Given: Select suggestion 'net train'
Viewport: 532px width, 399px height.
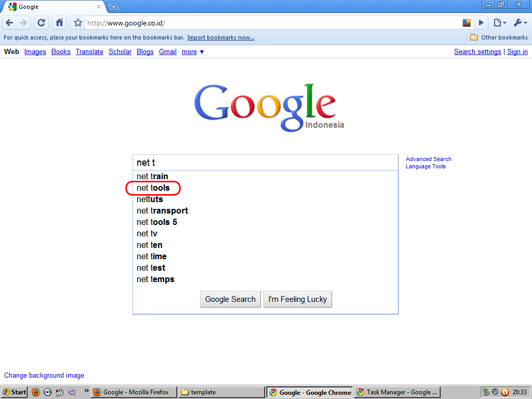Looking at the screenshot, I should point(265,177).
